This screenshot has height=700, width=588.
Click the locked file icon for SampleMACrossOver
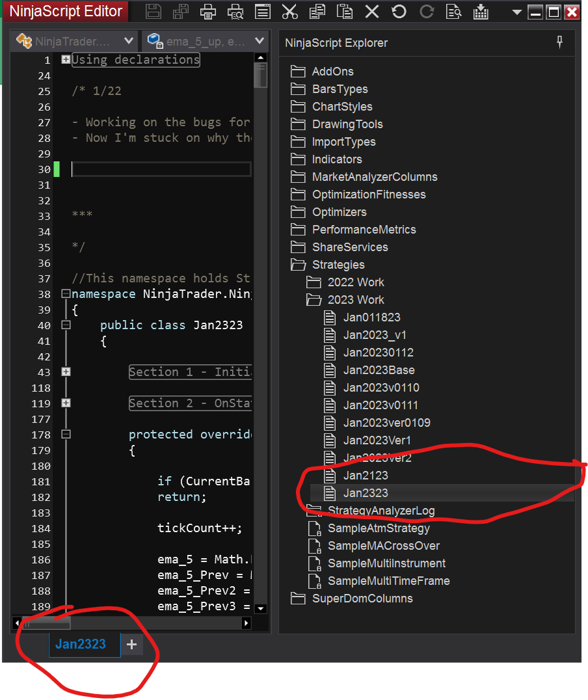(x=315, y=546)
